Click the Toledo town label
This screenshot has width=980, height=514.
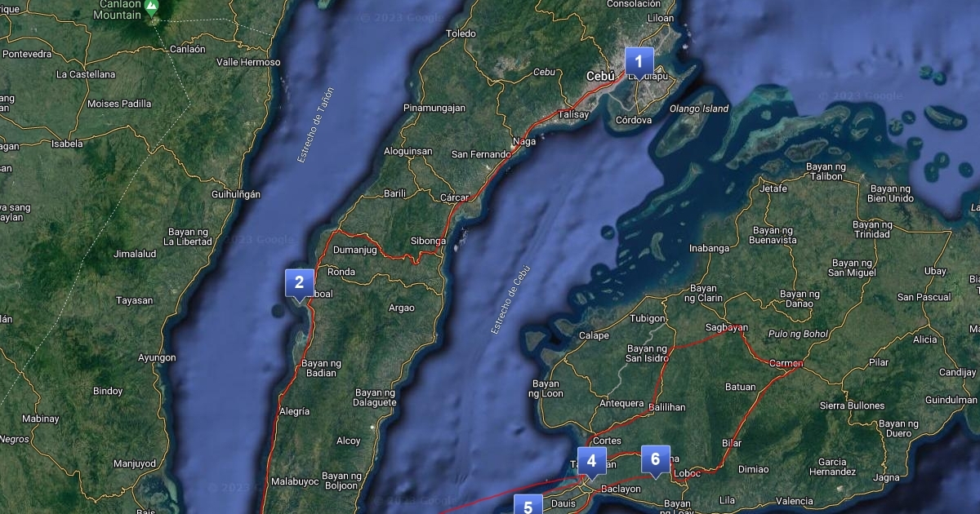tap(461, 33)
